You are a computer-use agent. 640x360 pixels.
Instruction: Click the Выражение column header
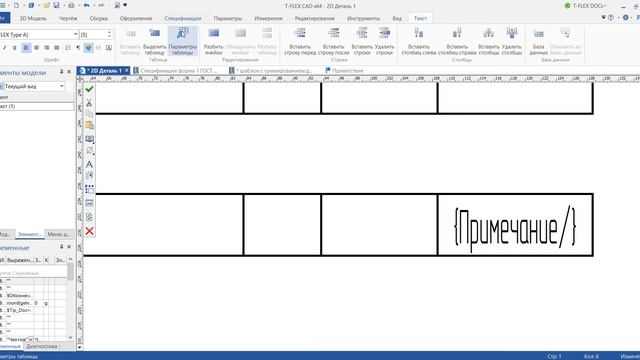click(20, 260)
